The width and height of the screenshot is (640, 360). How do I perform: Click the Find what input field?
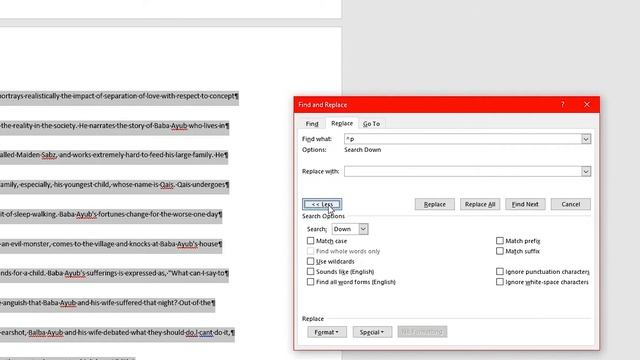click(463, 139)
